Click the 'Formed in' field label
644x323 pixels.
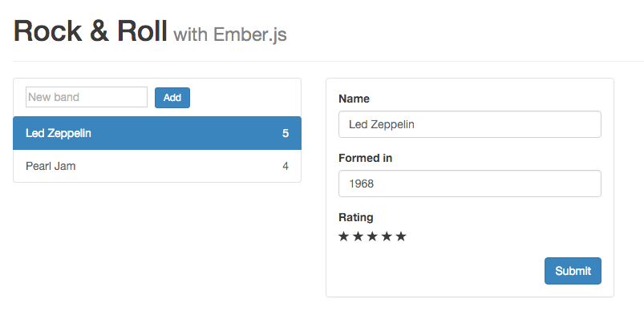[x=365, y=158]
